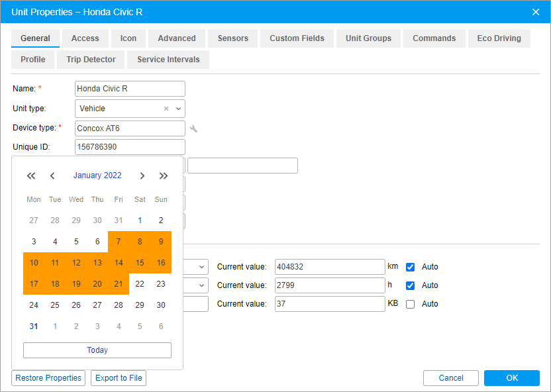Go to next month in calendar
The width and height of the screenshot is (551, 392).
pyautogui.click(x=142, y=175)
